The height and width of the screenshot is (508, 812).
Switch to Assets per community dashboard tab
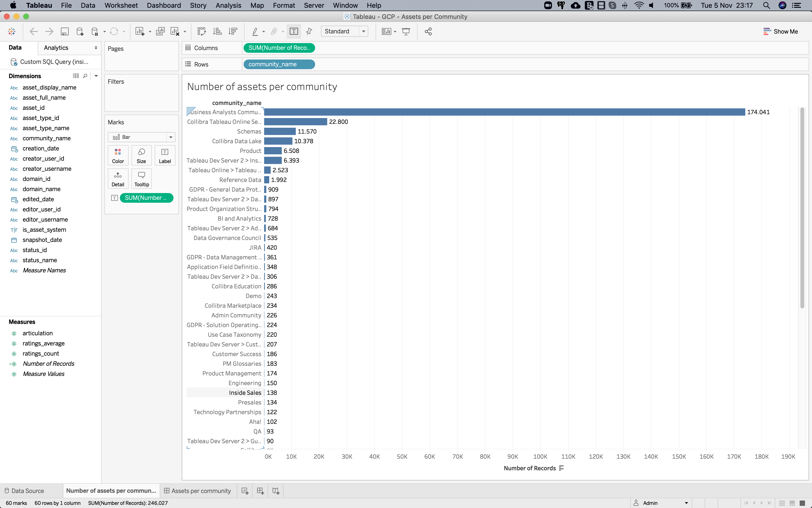(x=198, y=491)
